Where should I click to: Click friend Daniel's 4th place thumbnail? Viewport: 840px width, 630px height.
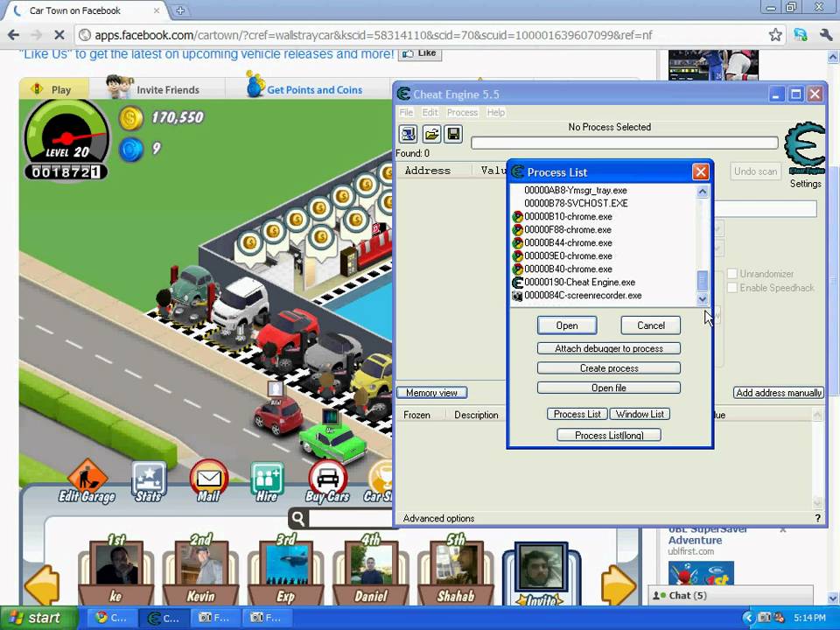click(x=370, y=570)
